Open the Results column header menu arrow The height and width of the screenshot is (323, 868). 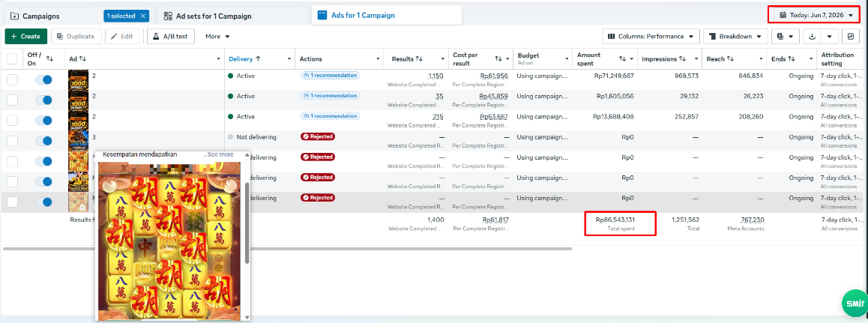pyautogui.click(x=443, y=58)
